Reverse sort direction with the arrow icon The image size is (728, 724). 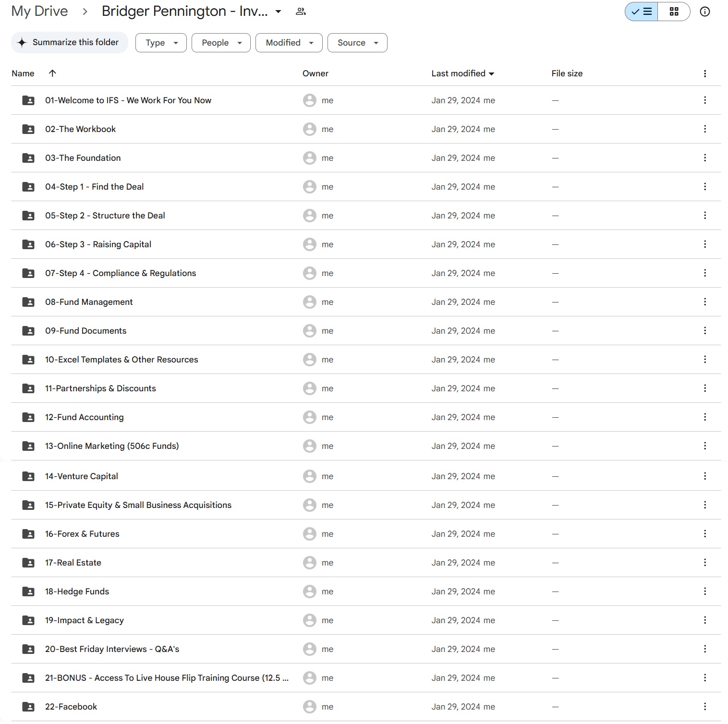[x=52, y=73]
